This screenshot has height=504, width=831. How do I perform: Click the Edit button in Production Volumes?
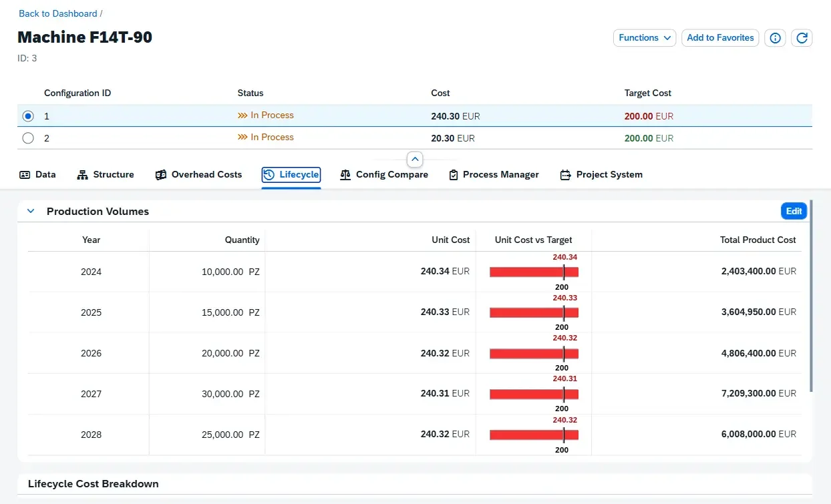click(794, 210)
